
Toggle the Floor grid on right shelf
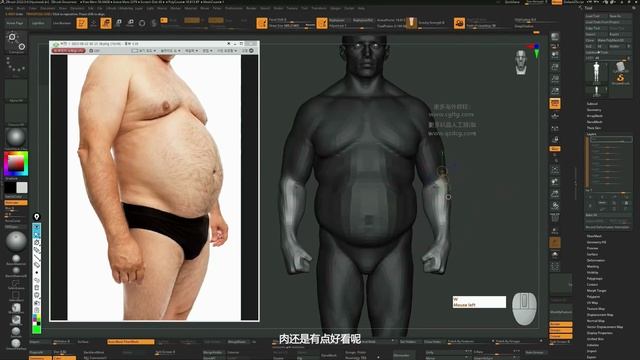pyautogui.click(x=555, y=116)
